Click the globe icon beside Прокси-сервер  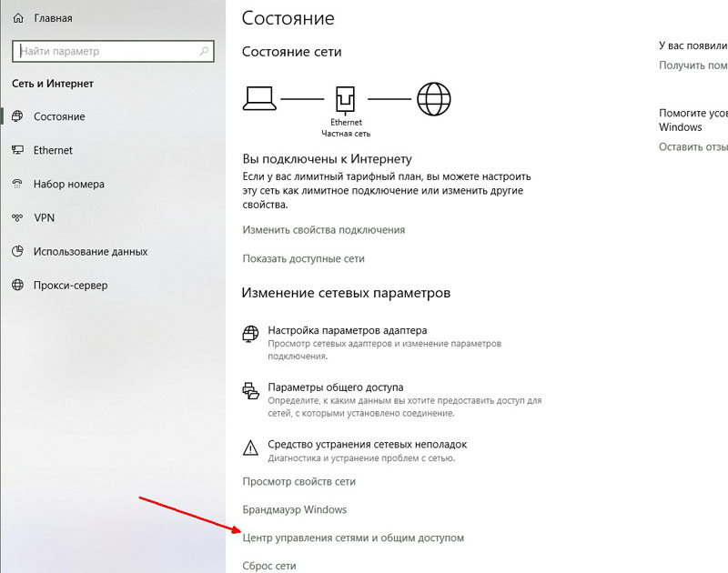17,285
